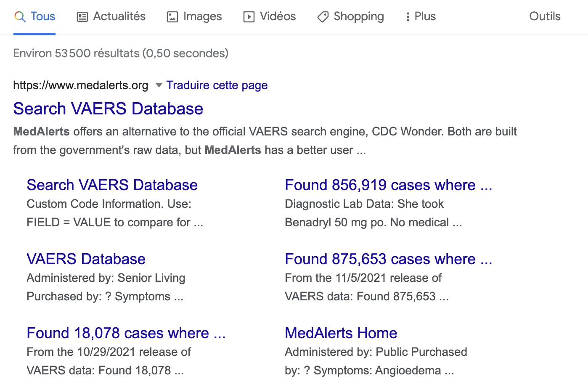Click the https://www.medalerts.org URL text
Screen dimensions: 588x387
[x=81, y=85]
